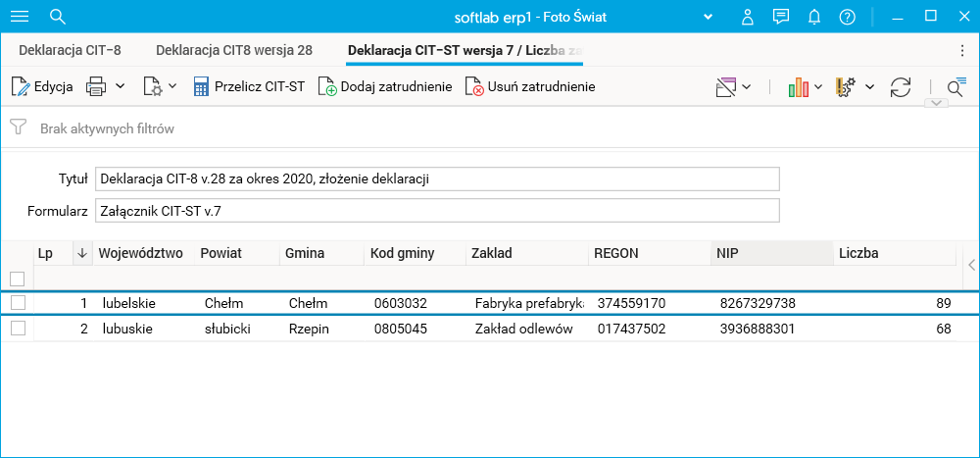This screenshot has height=458, width=980.
Task: Expand the document settings dropdown arrow
Action: [x=172, y=86]
